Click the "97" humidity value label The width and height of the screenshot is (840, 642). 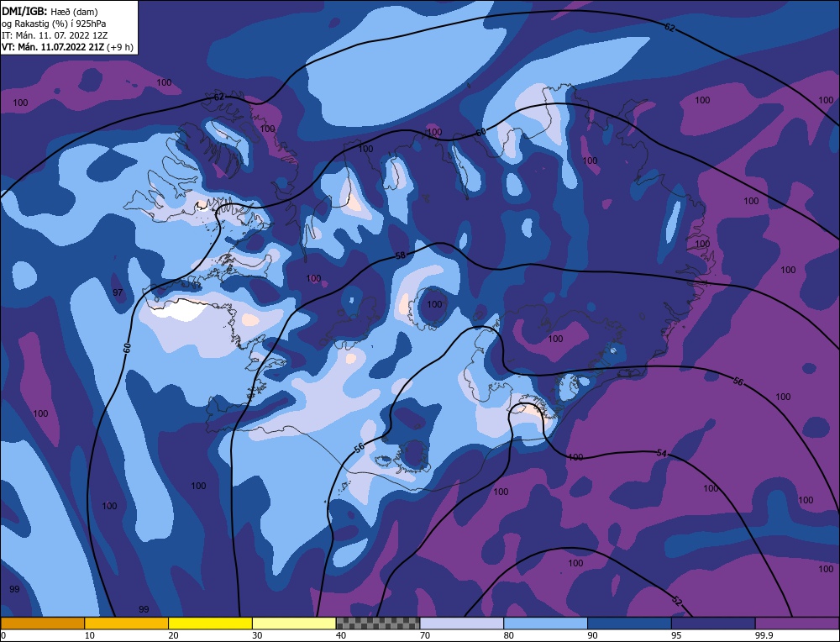pos(118,292)
